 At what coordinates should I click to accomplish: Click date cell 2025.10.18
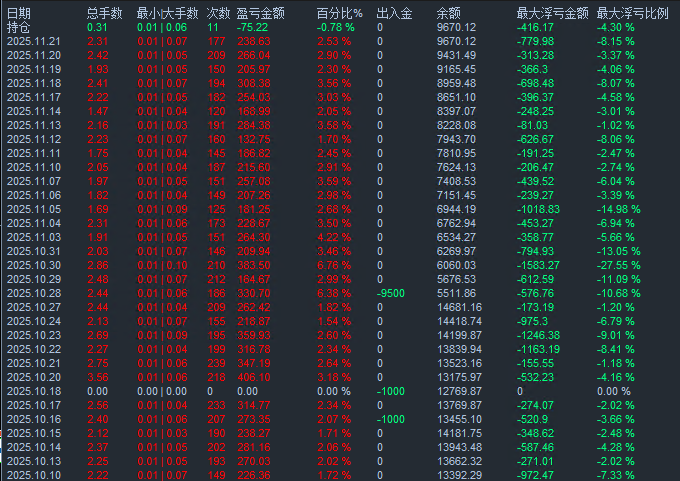(34, 391)
